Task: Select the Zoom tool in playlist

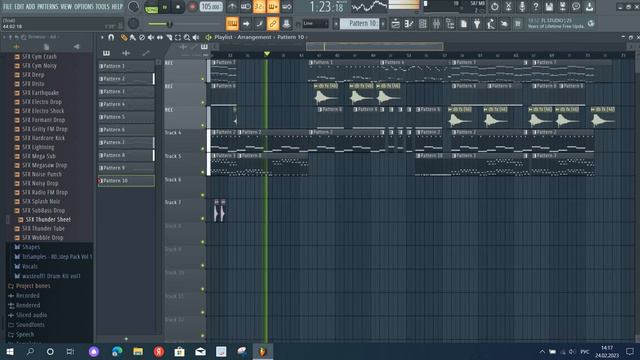Action: click(x=187, y=37)
